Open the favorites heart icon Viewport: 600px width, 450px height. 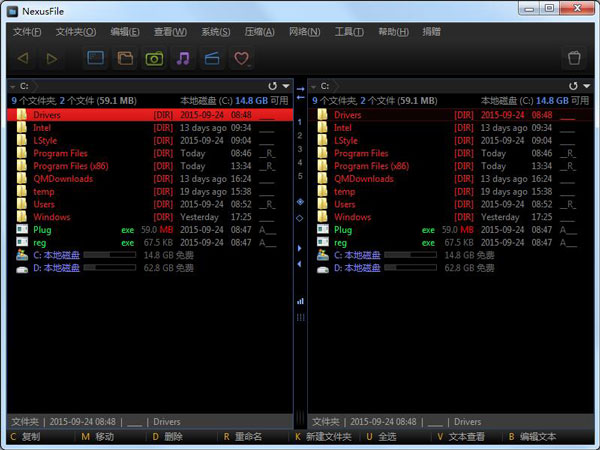[x=241, y=58]
